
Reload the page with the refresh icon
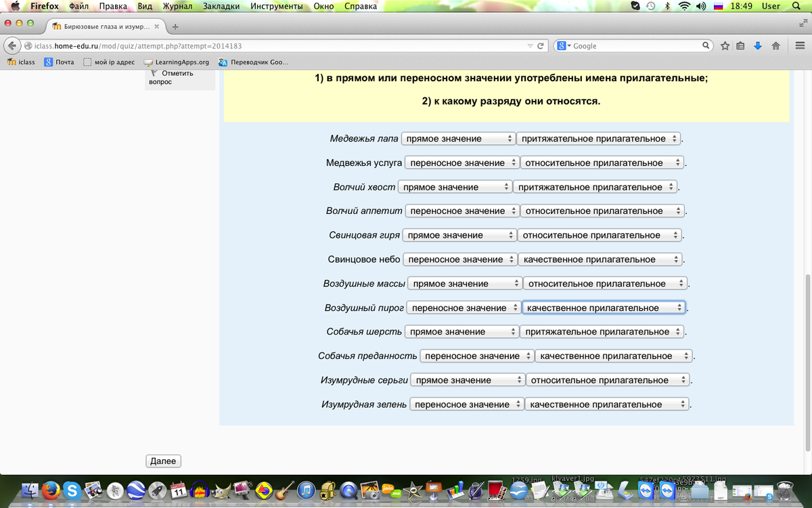(x=541, y=46)
